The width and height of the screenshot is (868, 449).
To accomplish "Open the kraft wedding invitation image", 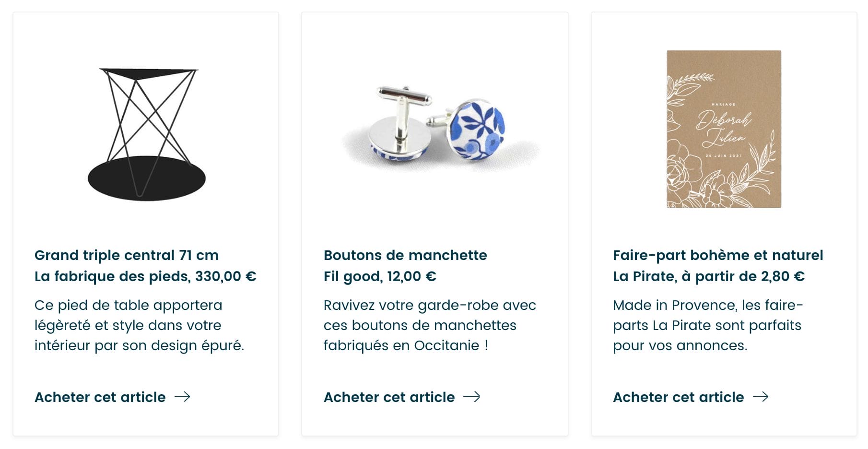I will pos(724,129).
